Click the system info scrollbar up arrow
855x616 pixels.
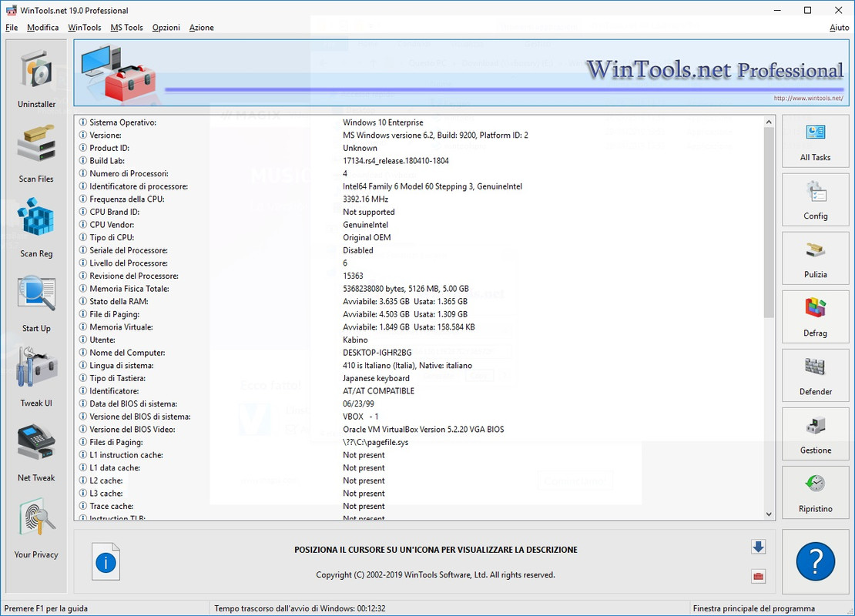coord(769,122)
